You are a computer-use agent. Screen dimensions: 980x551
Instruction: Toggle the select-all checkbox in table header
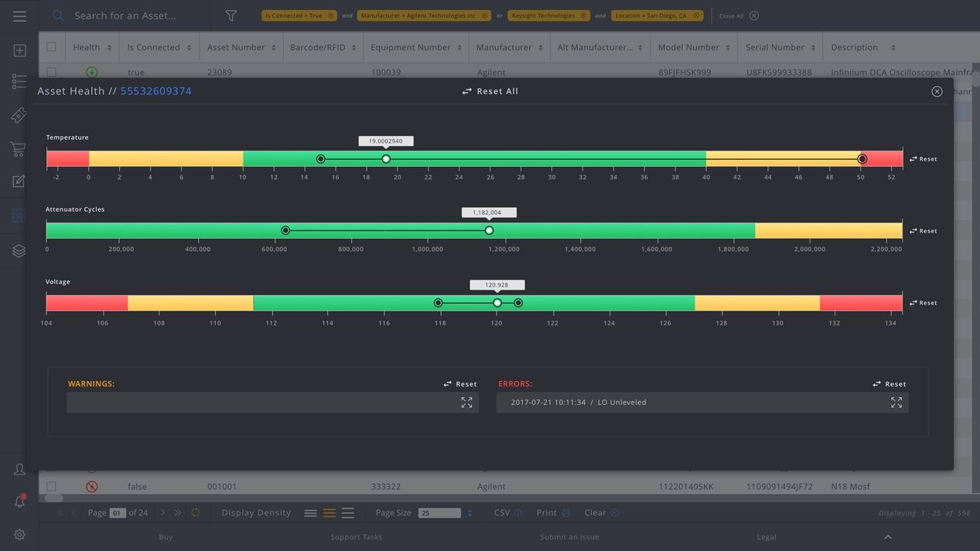[51, 47]
